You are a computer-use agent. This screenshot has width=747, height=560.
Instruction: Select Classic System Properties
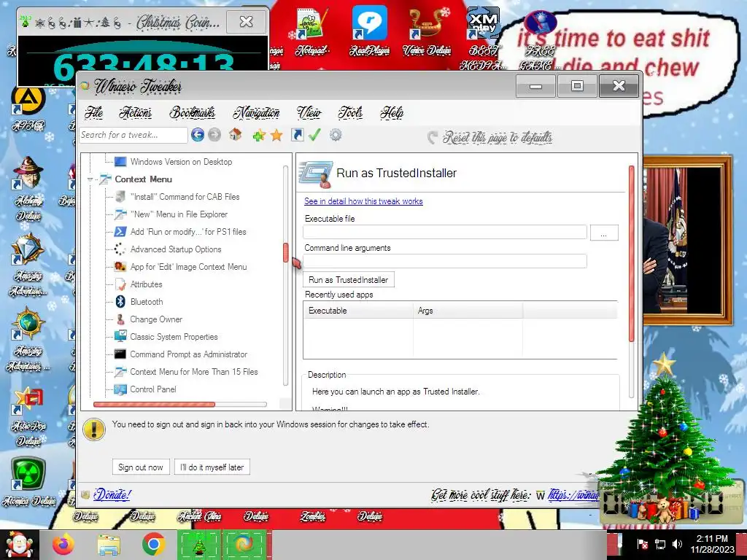tap(174, 337)
